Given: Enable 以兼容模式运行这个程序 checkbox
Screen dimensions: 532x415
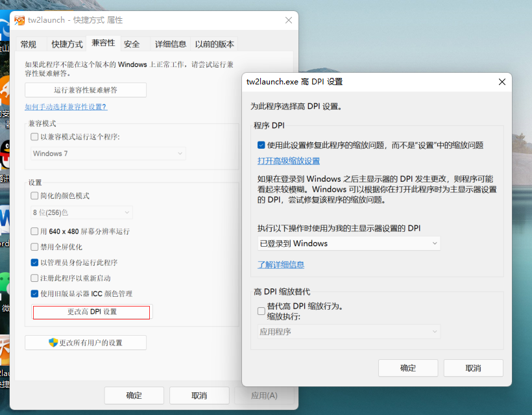Looking at the screenshot, I should point(34,136).
